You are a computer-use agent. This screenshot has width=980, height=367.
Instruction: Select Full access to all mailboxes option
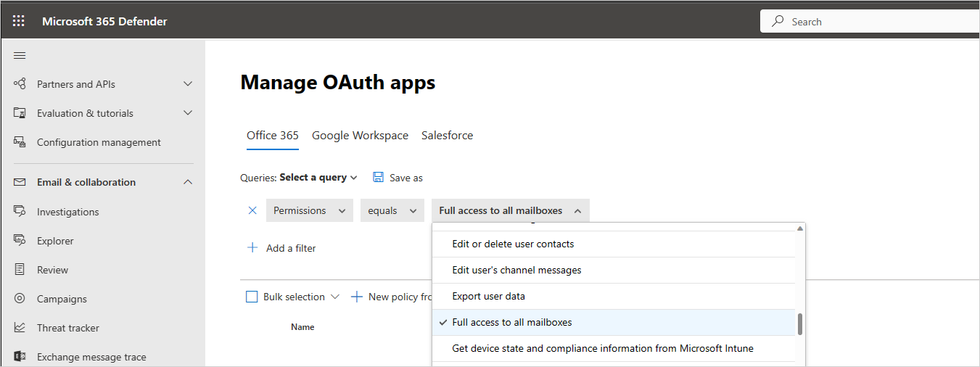tap(512, 322)
